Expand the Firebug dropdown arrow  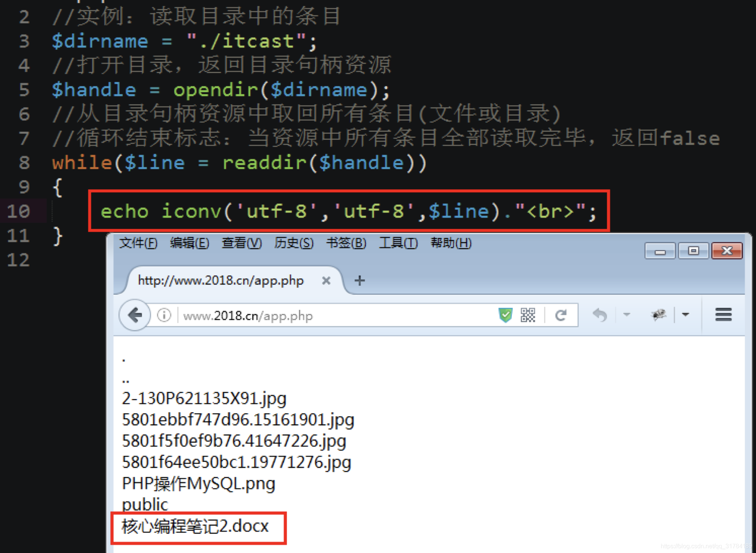point(686,314)
